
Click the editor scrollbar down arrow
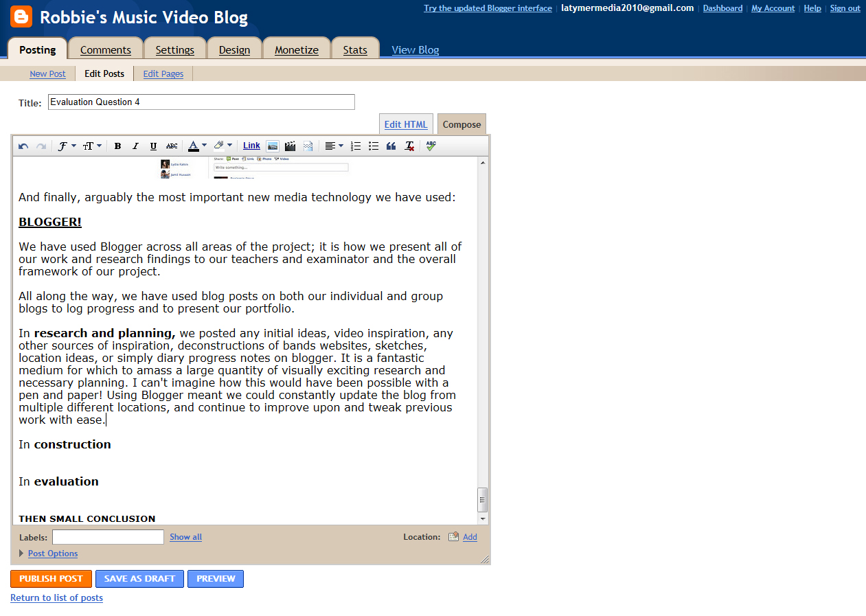point(483,519)
